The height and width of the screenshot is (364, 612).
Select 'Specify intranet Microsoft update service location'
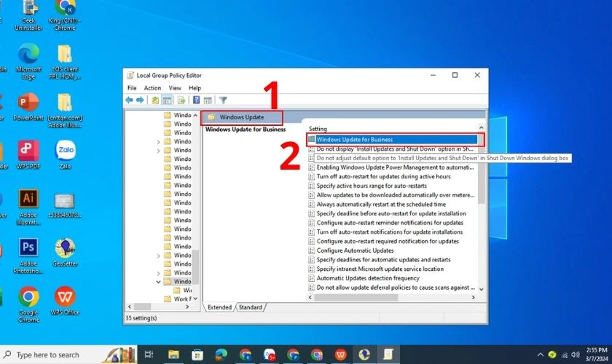coord(376,269)
